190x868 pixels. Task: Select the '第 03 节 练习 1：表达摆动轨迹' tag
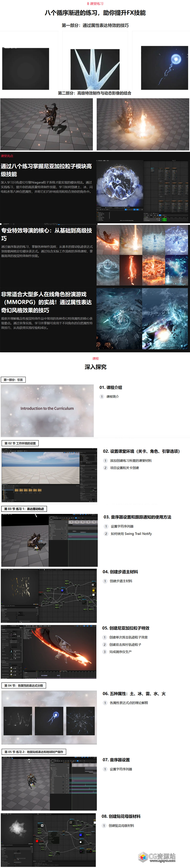pyautogui.click(x=24, y=509)
